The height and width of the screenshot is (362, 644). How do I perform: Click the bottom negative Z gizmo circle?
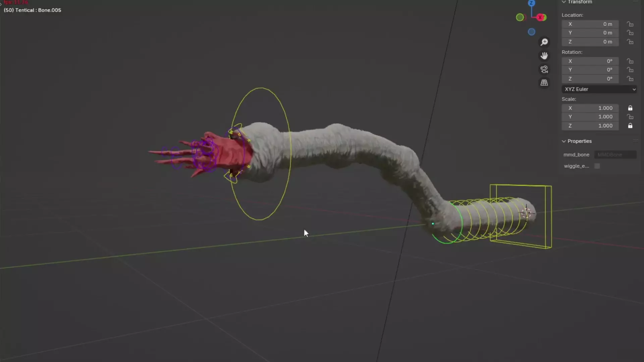click(531, 32)
